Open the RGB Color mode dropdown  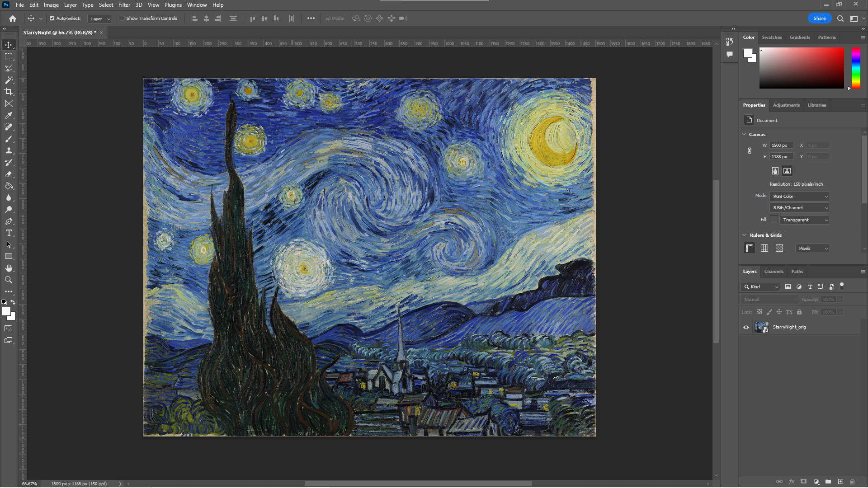pyautogui.click(x=799, y=196)
